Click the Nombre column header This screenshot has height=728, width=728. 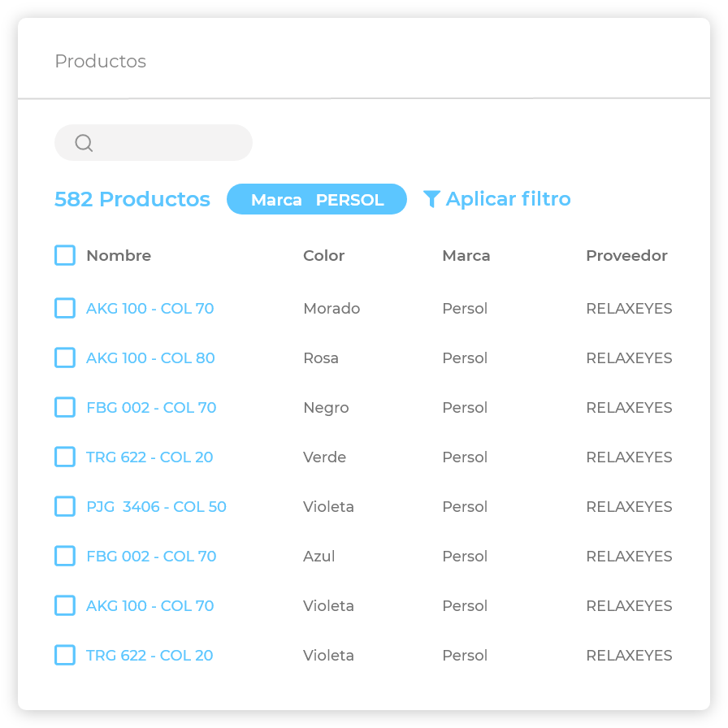119,256
